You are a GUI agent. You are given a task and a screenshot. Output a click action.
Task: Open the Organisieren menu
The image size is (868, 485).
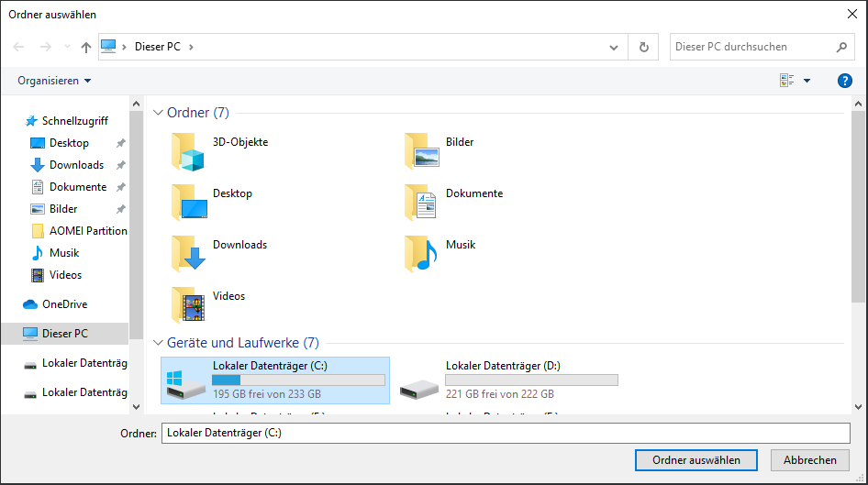[54, 81]
